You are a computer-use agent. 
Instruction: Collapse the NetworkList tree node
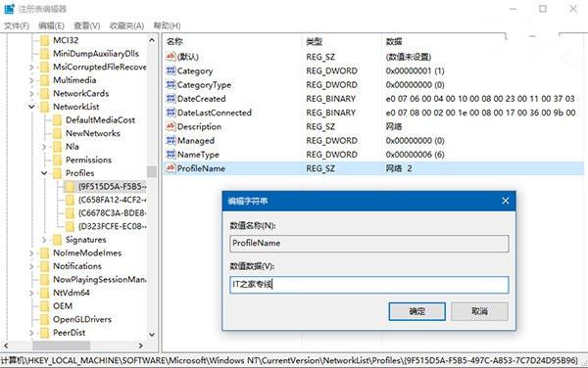point(31,107)
